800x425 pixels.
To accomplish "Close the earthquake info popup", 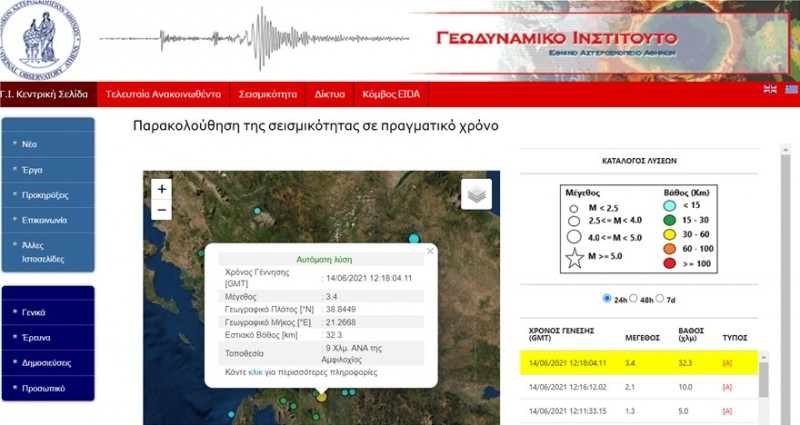I will coord(431,251).
